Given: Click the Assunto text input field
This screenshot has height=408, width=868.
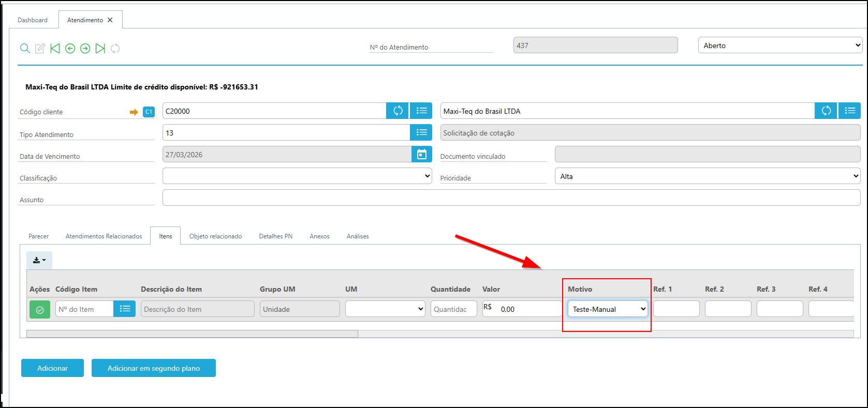Looking at the screenshot, I should pyautogui.click(x=511, y=198).
